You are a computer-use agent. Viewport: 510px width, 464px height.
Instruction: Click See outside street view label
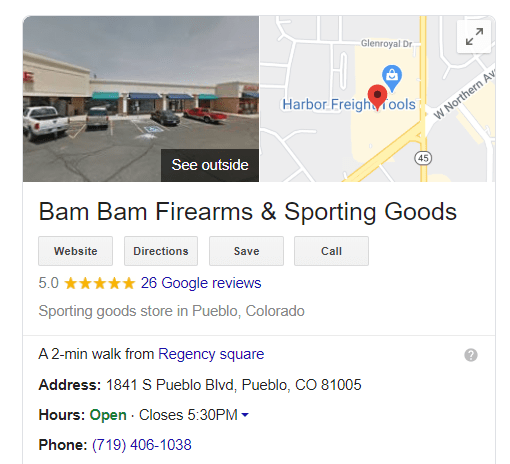coord(210,165)
